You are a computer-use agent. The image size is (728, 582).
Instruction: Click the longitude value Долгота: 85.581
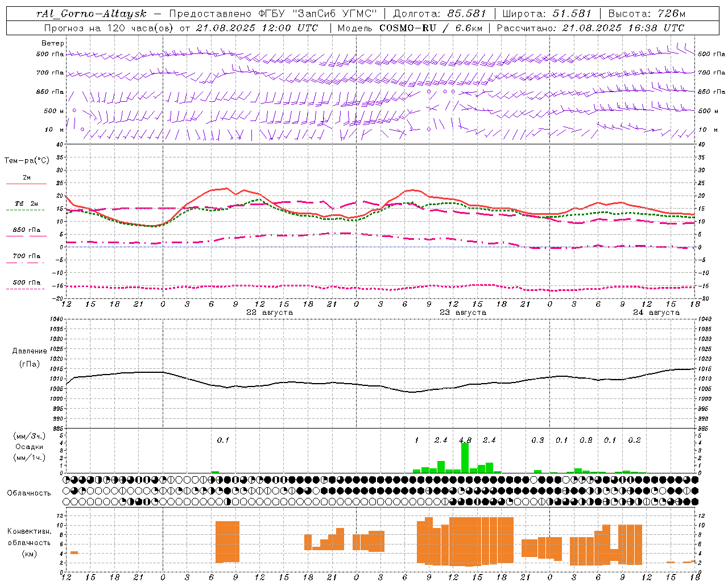(x=440, y=14)
